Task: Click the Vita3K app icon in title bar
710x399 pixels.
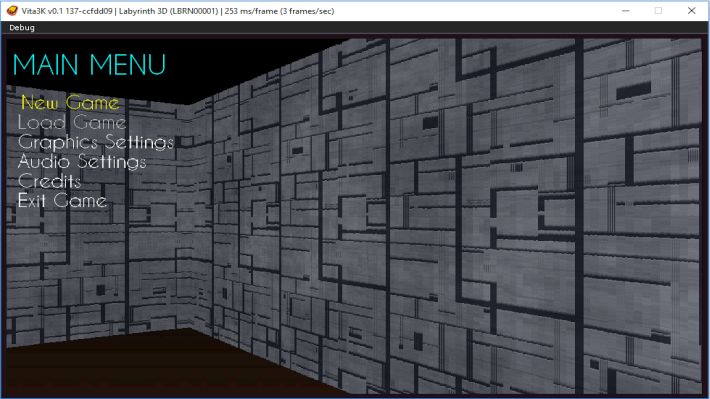Action: pos(12,11)
